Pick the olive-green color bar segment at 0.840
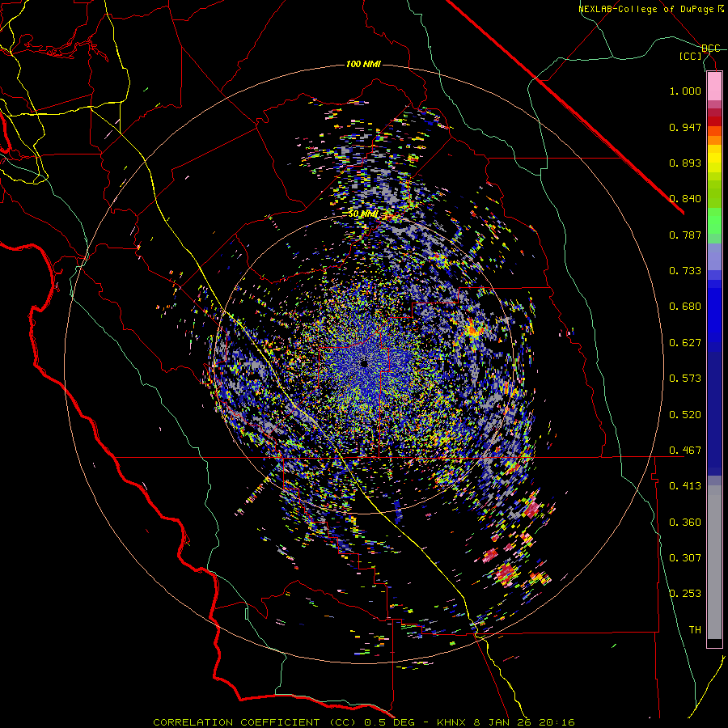Viewport: 728px width, 728px height. (x=714, y=194)
